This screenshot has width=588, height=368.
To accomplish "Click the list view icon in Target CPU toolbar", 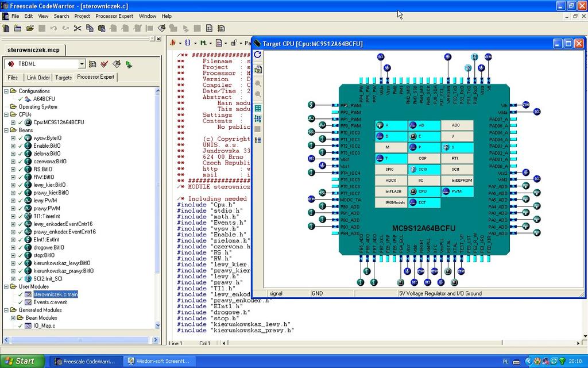I will click(x=258, y=140).
